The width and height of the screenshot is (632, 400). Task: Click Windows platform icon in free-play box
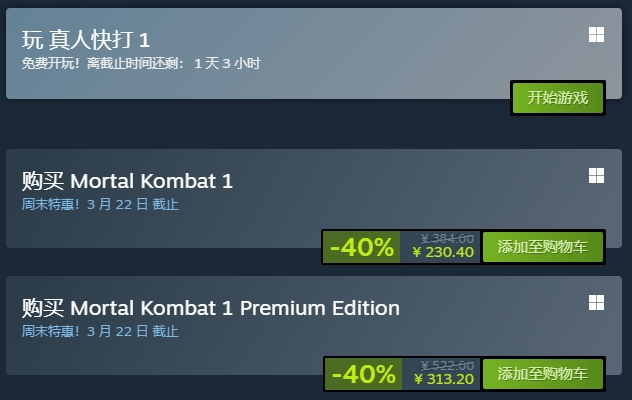[x=596, y=34]
